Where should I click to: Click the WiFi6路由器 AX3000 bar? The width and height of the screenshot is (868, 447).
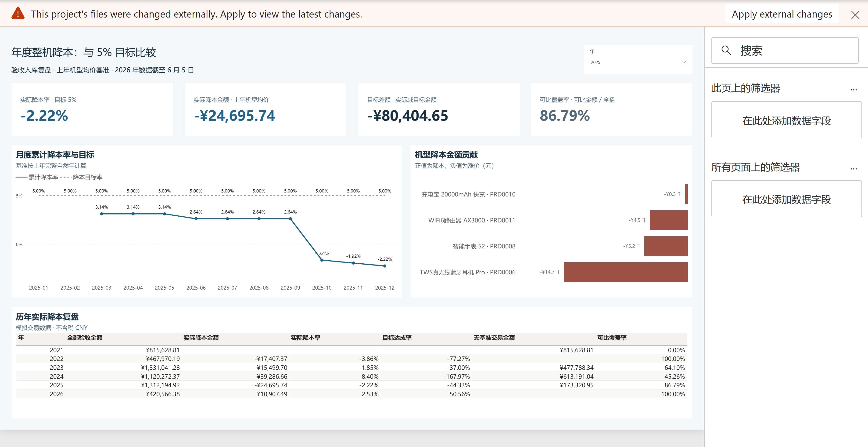668,220
